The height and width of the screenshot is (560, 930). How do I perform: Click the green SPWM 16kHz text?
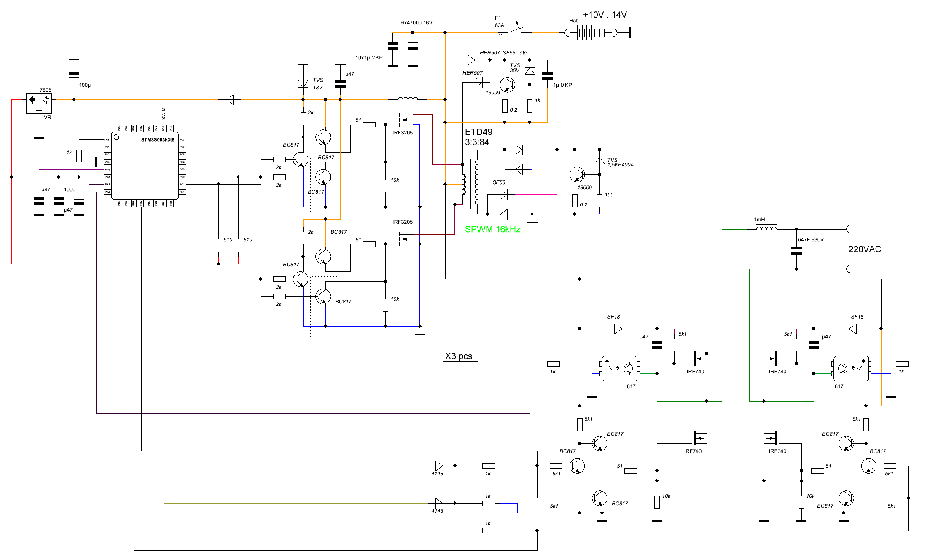pos(492,230)
